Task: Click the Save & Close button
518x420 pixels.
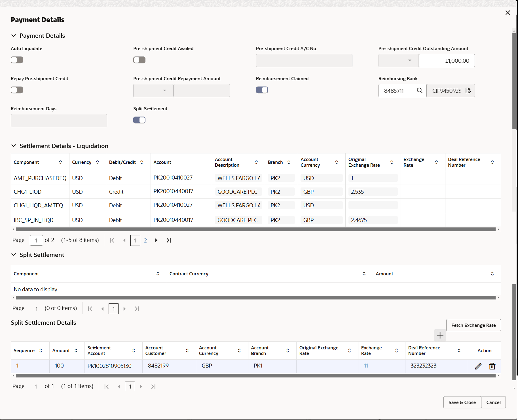Action: click(462, 402)
